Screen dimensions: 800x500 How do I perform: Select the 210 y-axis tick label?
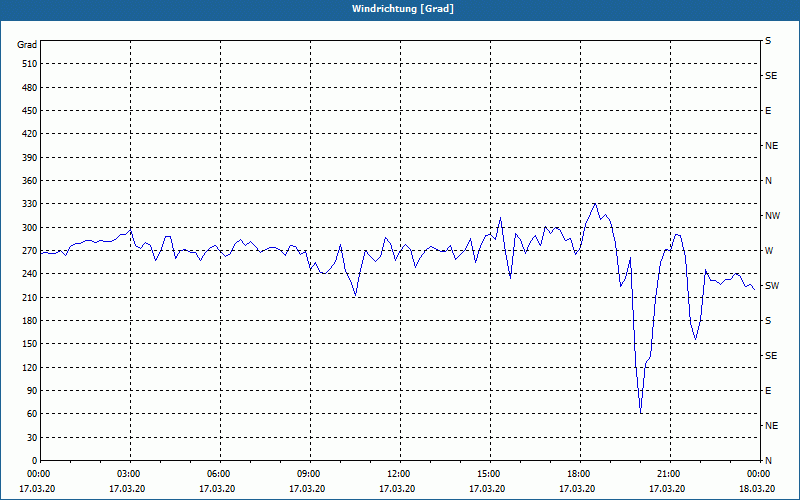[30, 297]
